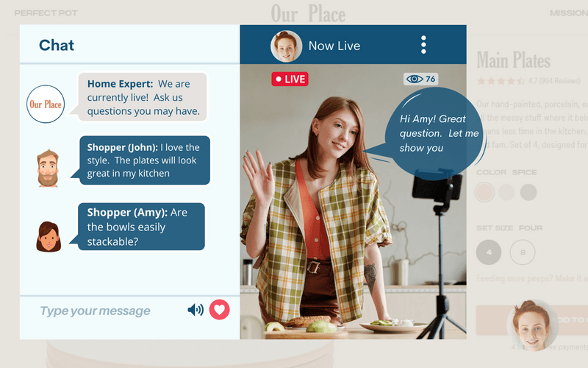The width and height of the screenshot is (588, 368).
Task: Click the Our Place site logo header
Action: pos(307,13)
